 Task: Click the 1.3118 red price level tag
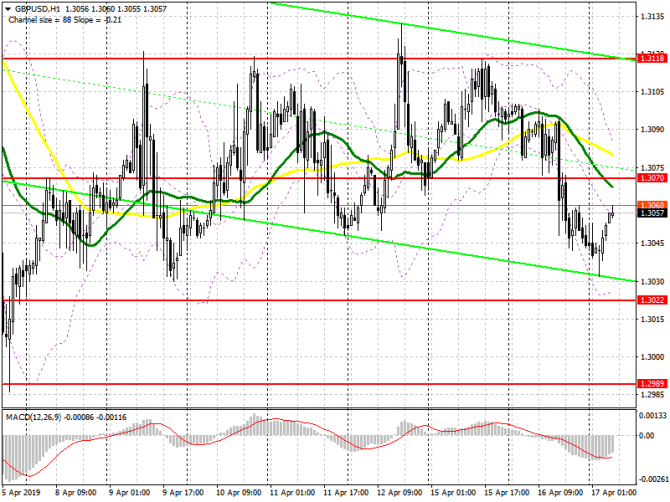(652, 58)
